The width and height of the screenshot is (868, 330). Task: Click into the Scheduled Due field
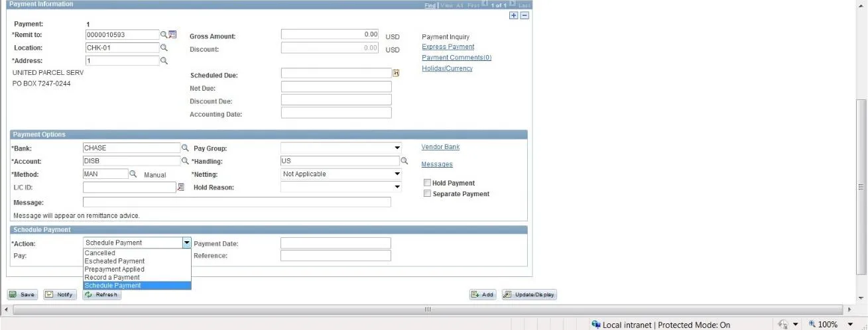click(336, 74)
